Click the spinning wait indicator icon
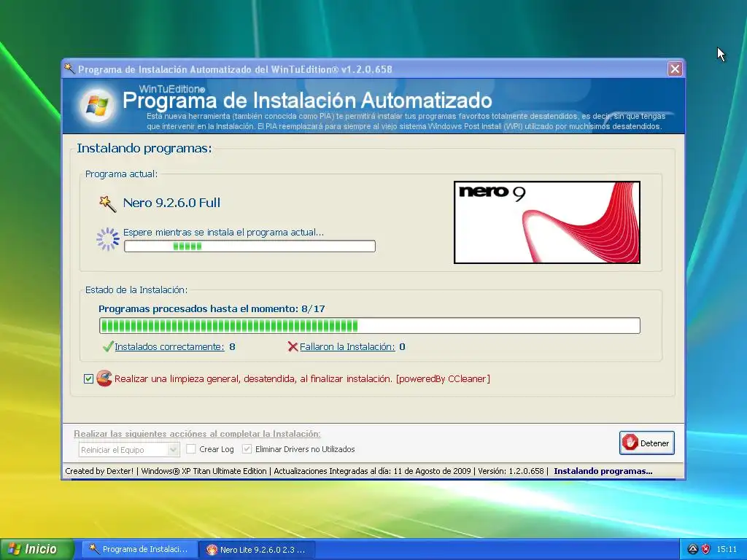This screenshot has height=560, width=747. [x=108, y=239]
